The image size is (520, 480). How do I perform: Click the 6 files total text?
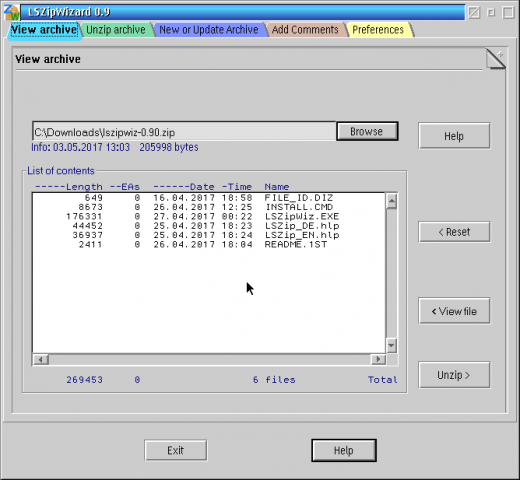(274, 380)
